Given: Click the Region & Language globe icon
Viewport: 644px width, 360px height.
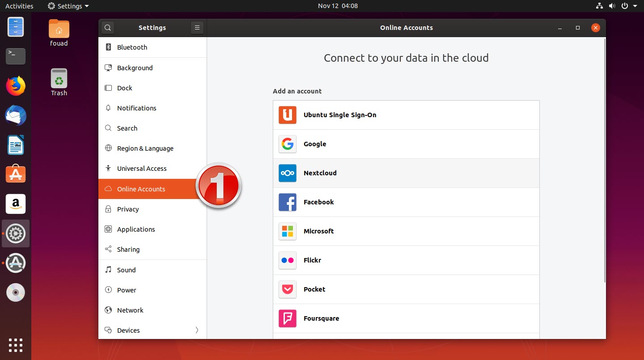Looking at the screenshot, I should click(108, 148).
